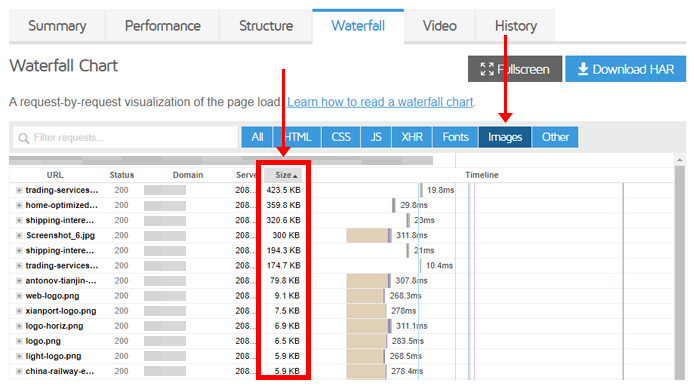Expand the logo-horiz.png request row
694x388 pixels.
[19, 326]
